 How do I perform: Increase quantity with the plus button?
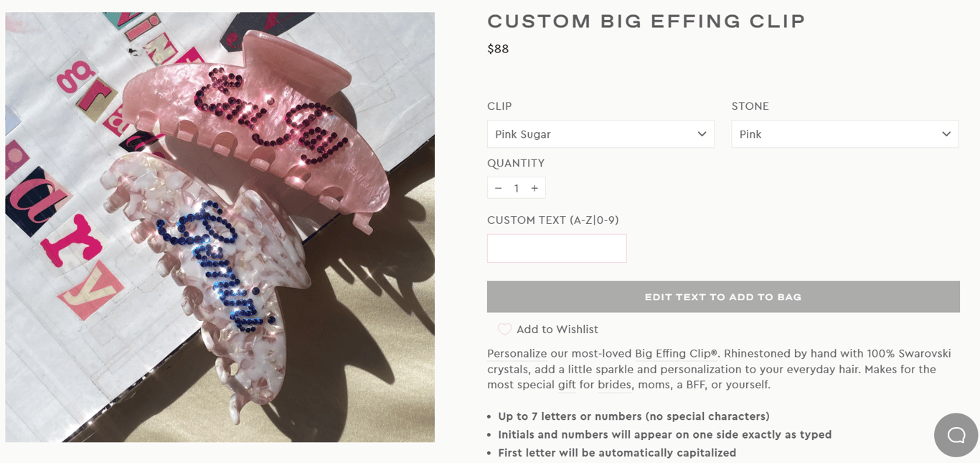pos(534,188)
